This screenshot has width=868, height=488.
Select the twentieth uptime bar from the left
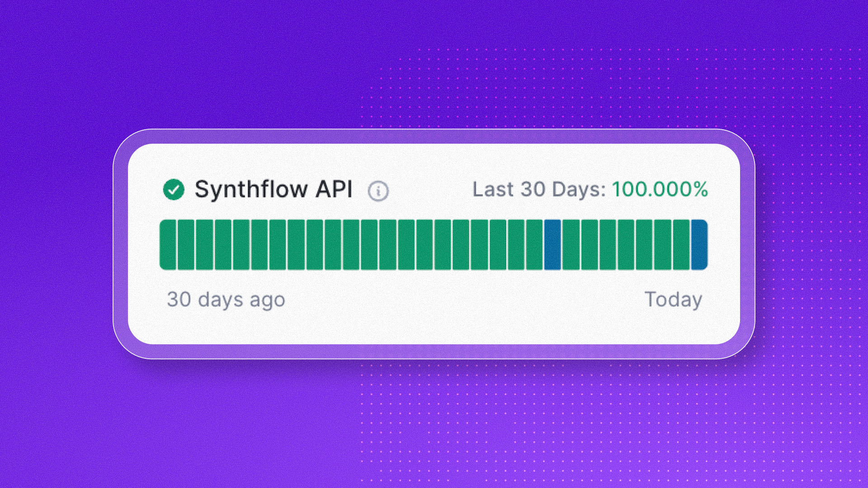pos(516,244)
